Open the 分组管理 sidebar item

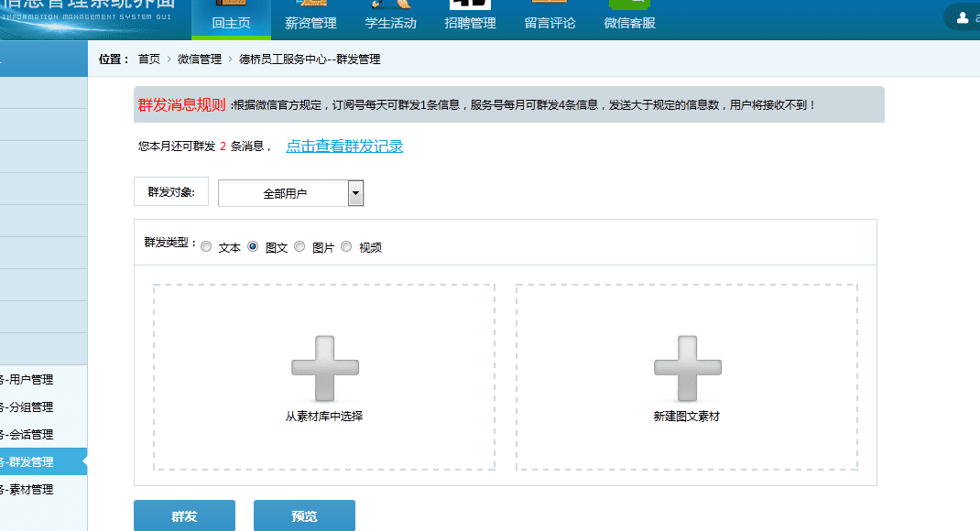click(x=43, y=406)
